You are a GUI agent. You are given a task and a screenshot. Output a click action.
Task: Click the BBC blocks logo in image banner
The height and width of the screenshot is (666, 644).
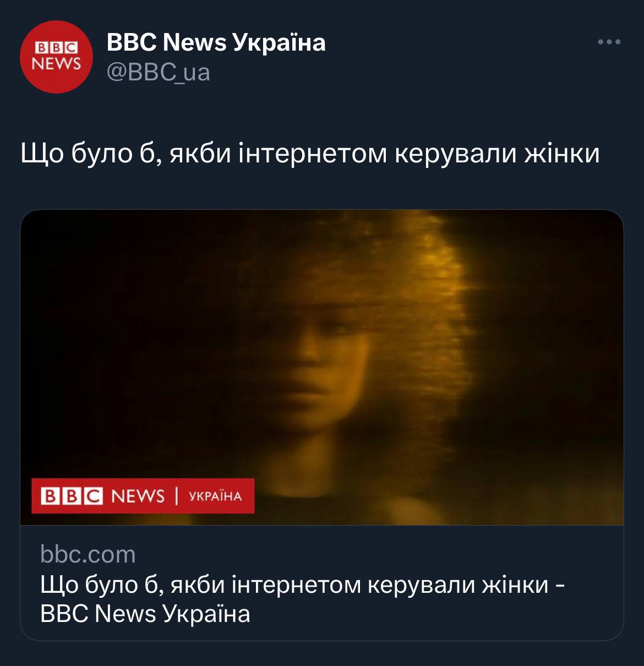[x=72, y=496]
